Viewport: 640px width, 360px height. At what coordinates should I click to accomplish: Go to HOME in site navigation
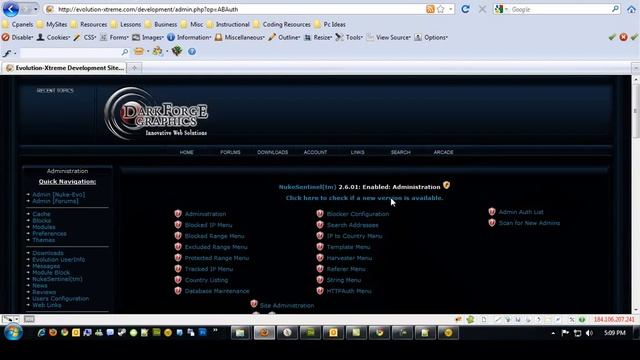click(187, 152)
